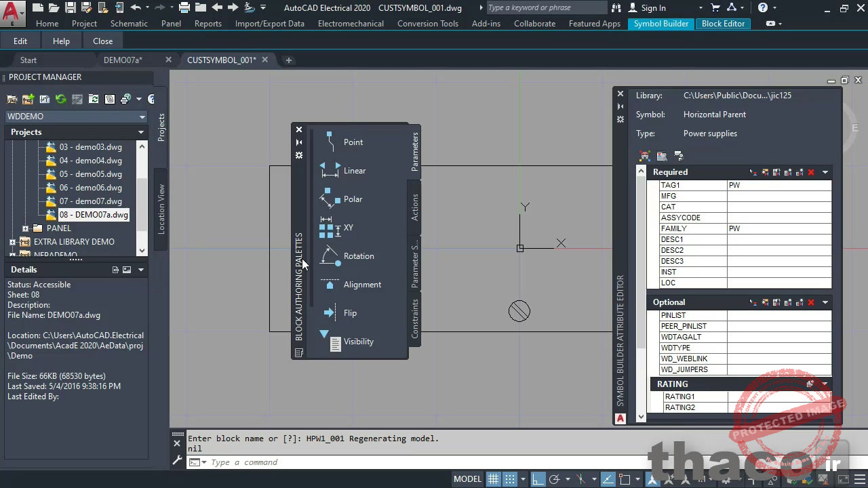Toggle the drawing grid display in status bar
Viewport: 868px width, 488px height.
pos(494,479)
